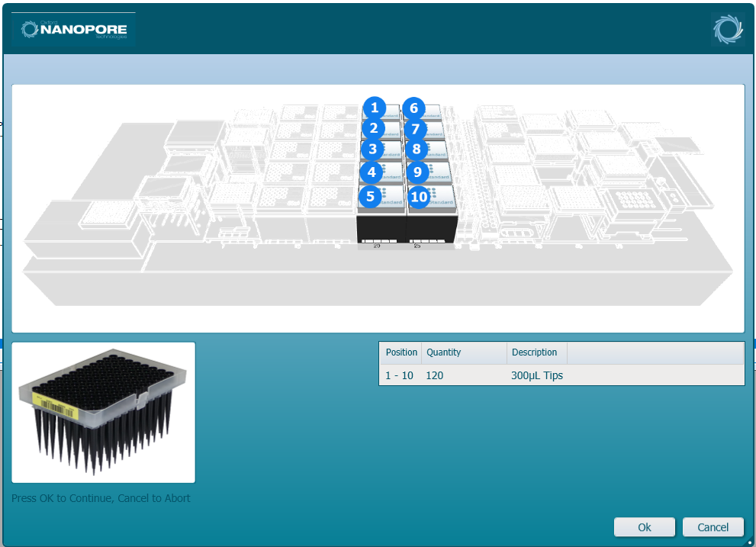Select the '1 - 10' position cell
Viewport: 756px width, 547px height.
coord(399,375)
